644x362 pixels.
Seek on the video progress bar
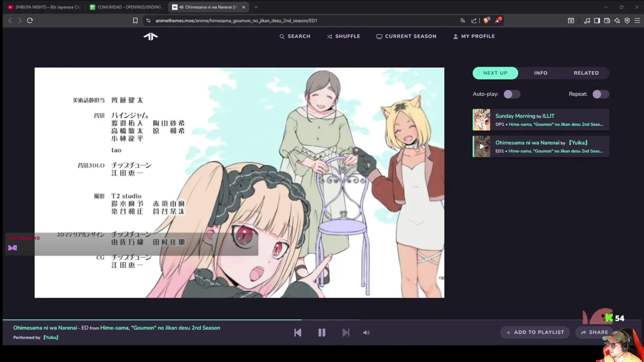click(322, 320)
